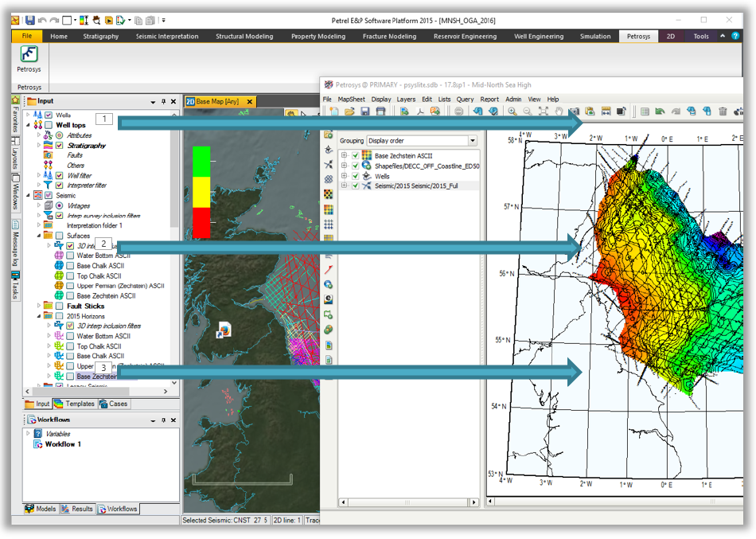Screen dimensions: 756x539
Task: Expand the Vintages node under Seismic
Action: pos(38,205)
